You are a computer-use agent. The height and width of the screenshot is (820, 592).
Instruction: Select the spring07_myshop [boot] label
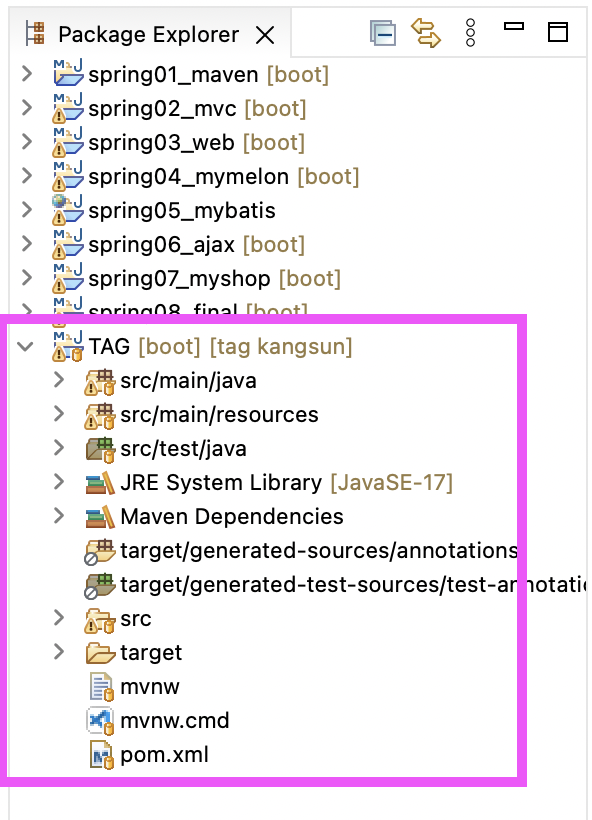coord(214,279)
